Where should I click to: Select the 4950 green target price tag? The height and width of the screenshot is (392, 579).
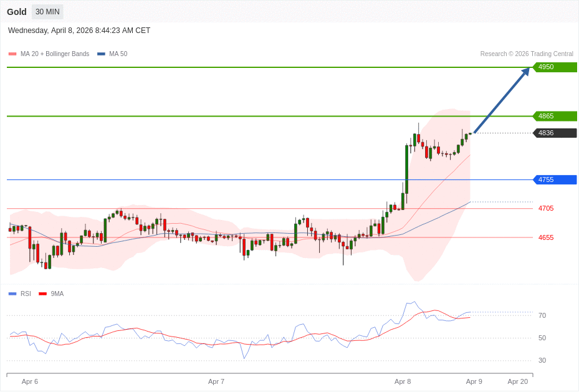pyautogui.click(x=554, y=67)
